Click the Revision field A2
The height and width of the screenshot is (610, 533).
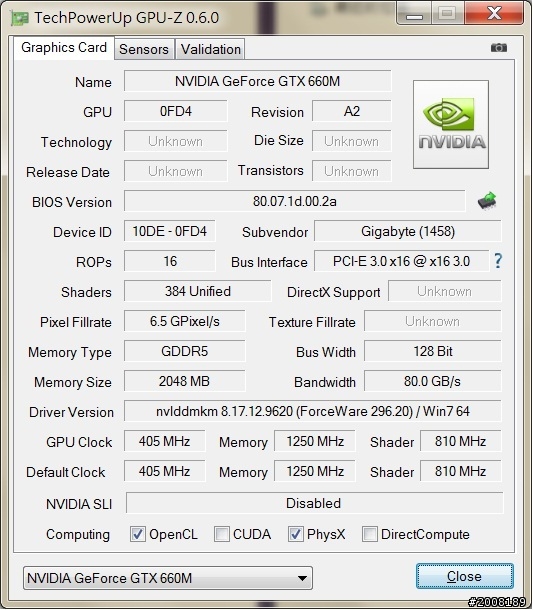(352, 111)
